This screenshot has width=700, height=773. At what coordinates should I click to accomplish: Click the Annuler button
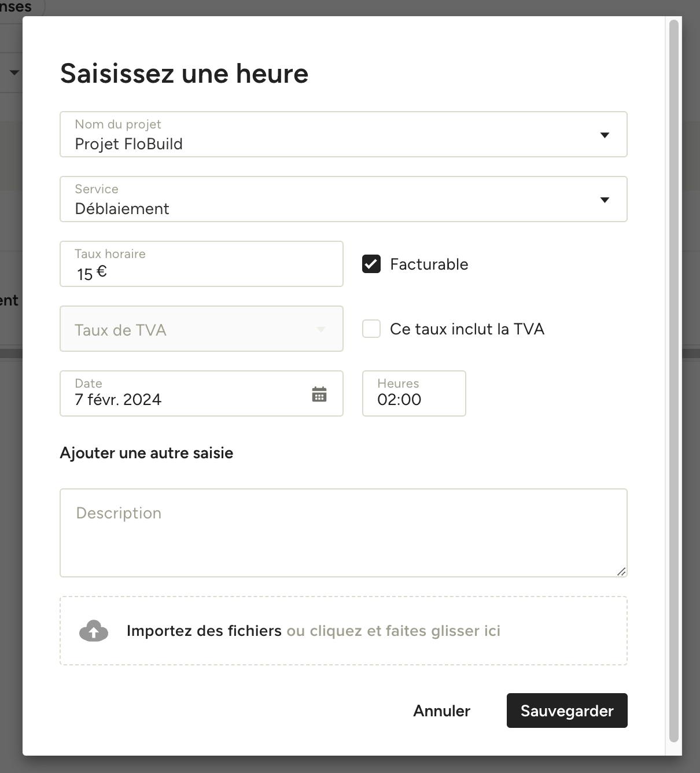click(x=441, y=711)
